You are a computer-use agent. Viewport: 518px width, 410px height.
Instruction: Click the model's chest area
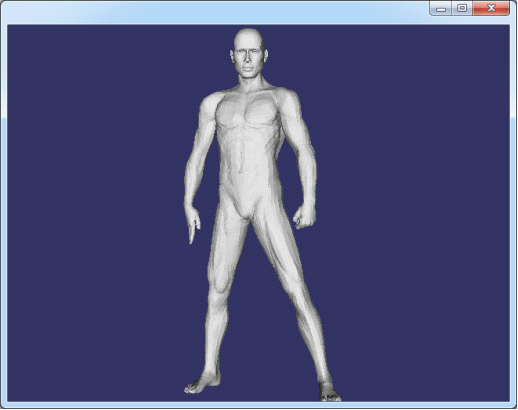click(248, 112)
